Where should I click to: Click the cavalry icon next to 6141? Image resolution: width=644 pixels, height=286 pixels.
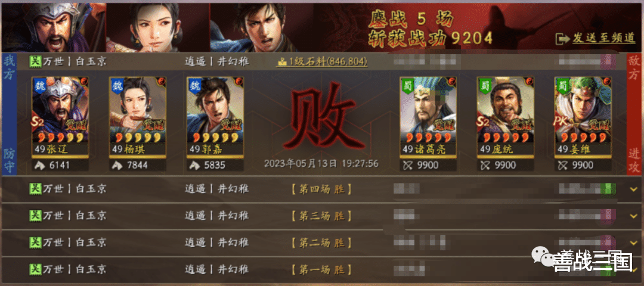coord(42,166)
